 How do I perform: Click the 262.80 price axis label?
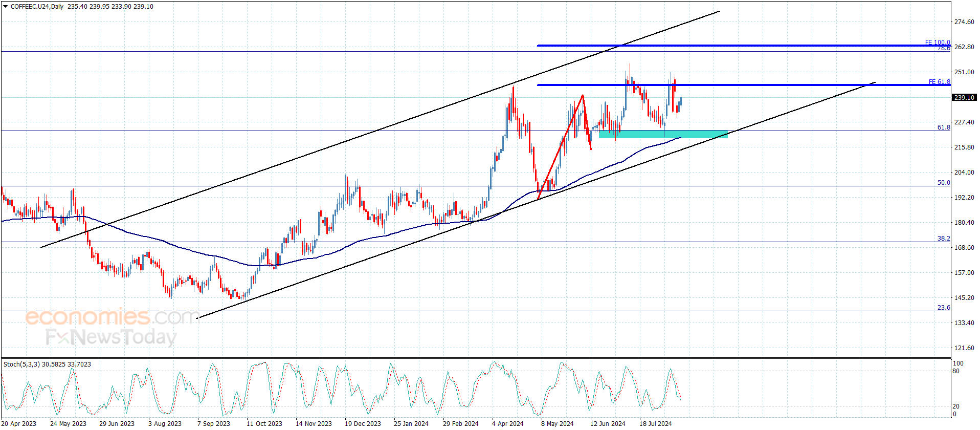[964, 47]
